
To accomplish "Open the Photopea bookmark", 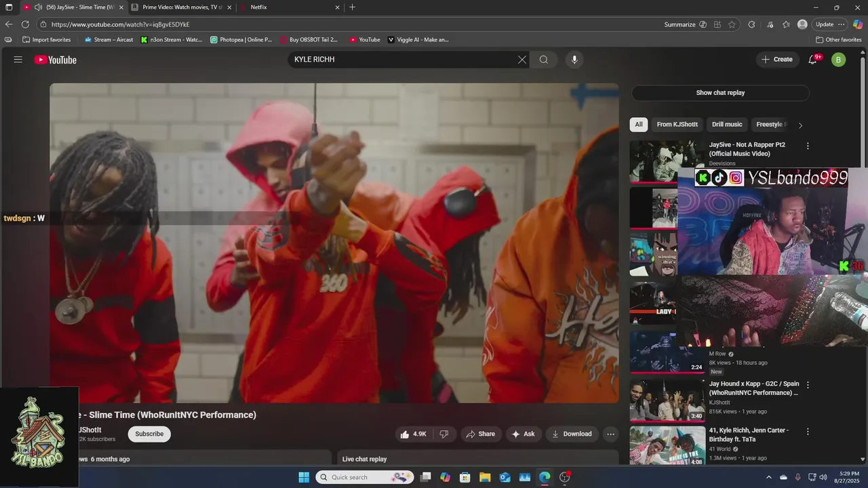I will click(x=241, y=40).
